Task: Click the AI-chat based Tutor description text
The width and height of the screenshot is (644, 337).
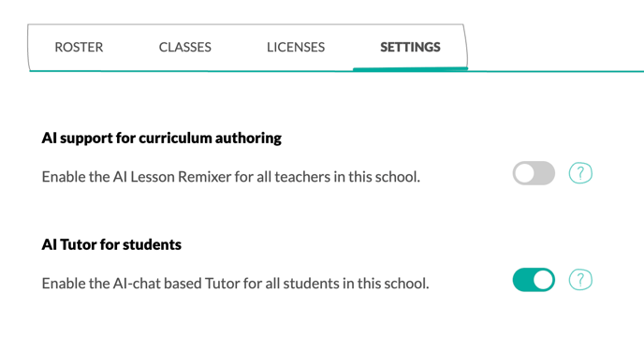Action: pyautogui.click(x=235, y=284)
